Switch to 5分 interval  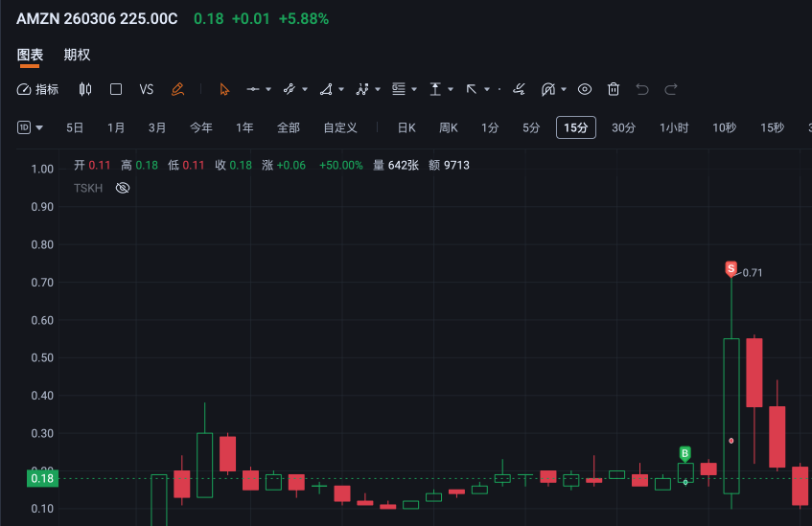coord(531,127)
